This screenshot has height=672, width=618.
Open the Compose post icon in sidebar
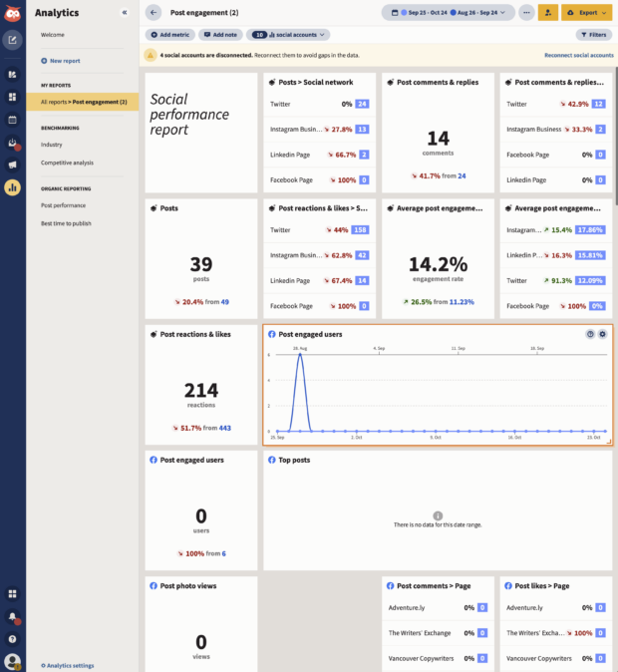[x=12, y=40]
